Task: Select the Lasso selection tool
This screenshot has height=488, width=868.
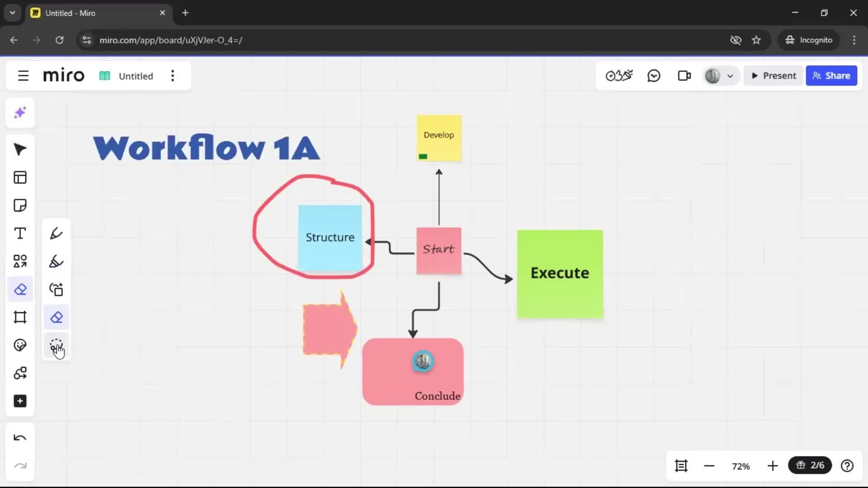Action: click(56, 346)
